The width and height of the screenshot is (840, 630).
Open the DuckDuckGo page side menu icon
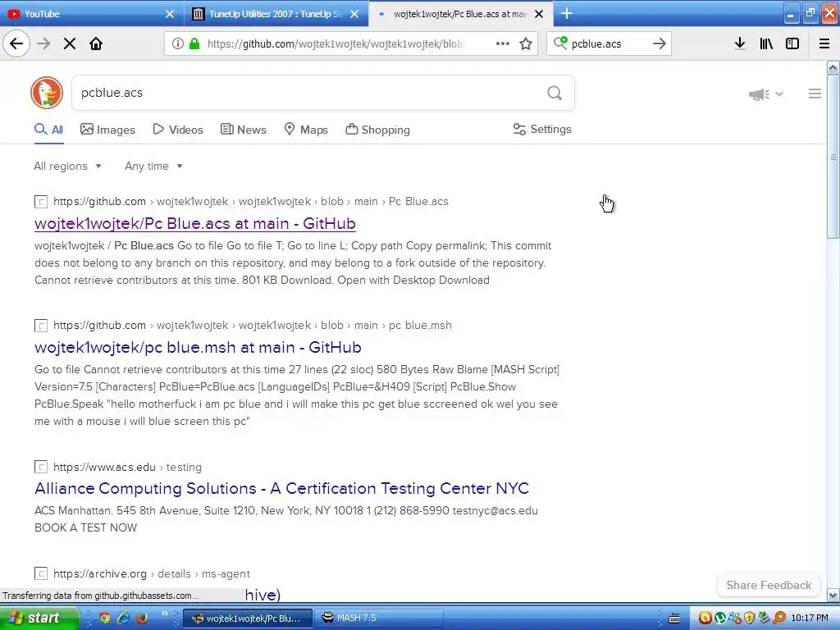815,94
